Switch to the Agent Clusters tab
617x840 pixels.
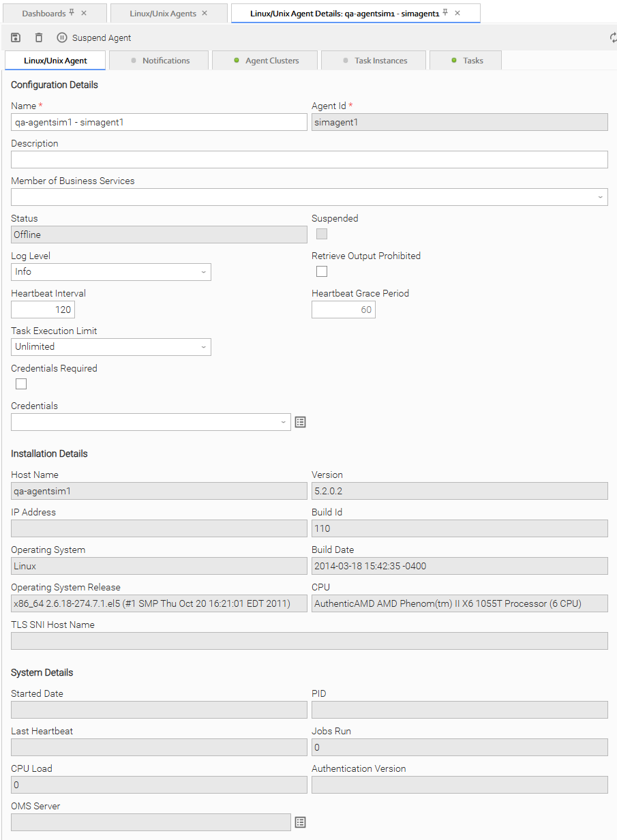265,61
